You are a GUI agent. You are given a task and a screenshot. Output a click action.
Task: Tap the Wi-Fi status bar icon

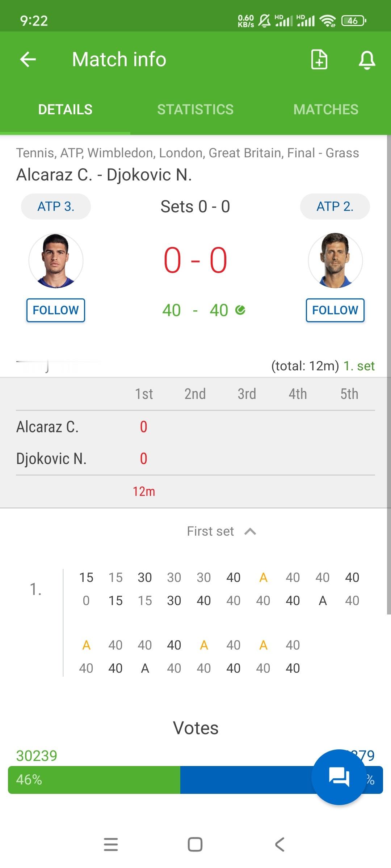(x=328, y=21)
